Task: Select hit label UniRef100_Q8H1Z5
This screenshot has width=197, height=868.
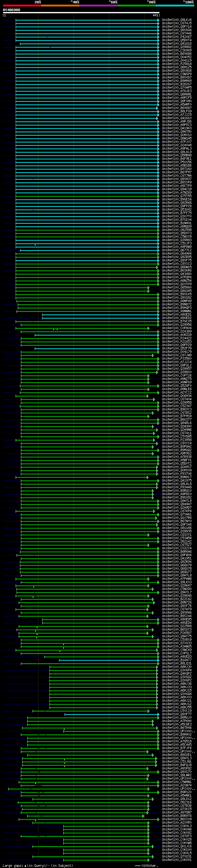Action: pos(177,67)
